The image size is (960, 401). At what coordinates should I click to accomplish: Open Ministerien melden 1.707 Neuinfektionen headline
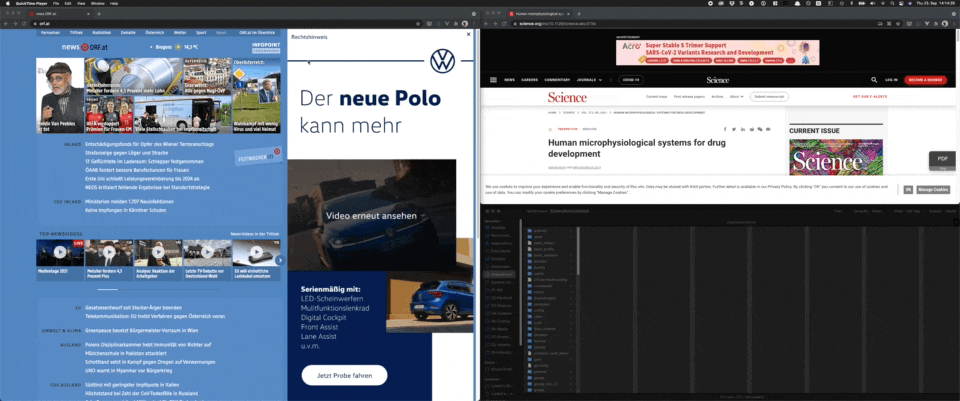click(130, 201)
